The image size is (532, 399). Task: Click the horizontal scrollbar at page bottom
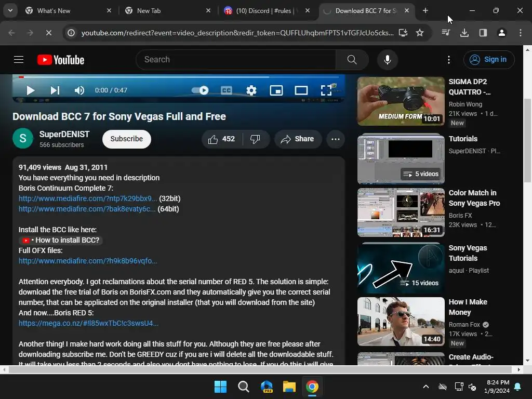[x=260, y=369]
